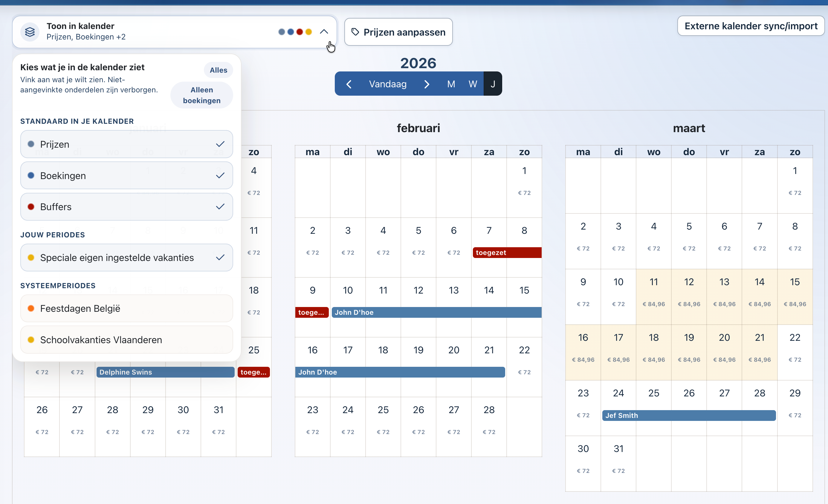Screen dimensions: 828x504
Task: Select 11 maart priced € 84,96
Action: coord(654,297)
